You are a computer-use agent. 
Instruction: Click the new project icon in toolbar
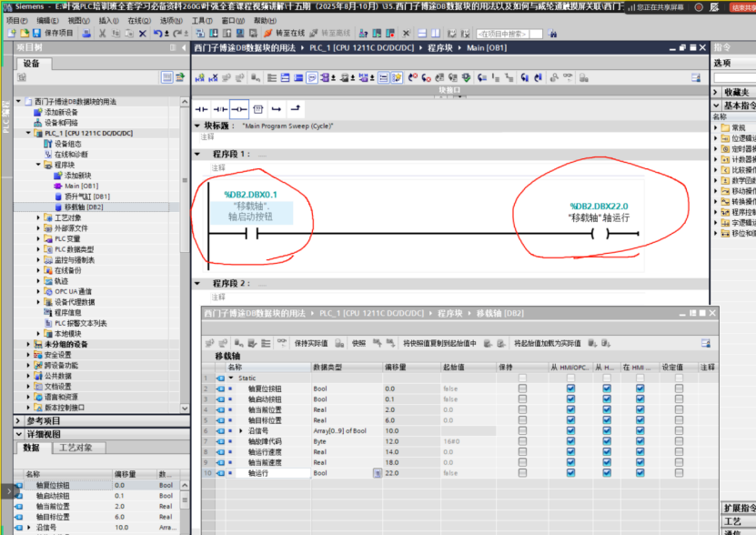tap(12, 34)
